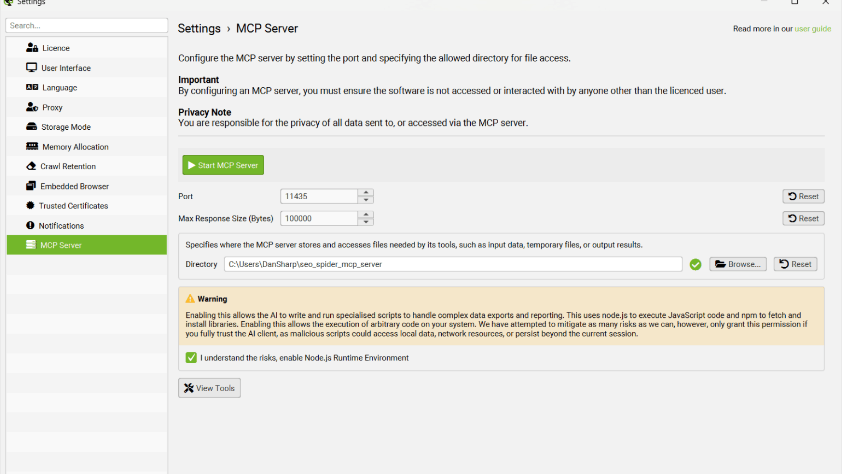Start the MCP Server
The image size is (842, 474).
pyautogui.click(x=223, y=165)
